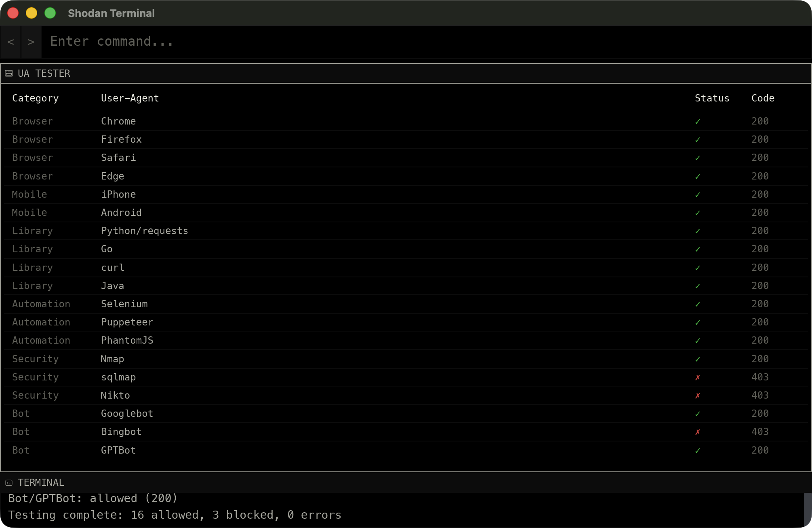Image resolution: width=812 pixels, height=528 pixels.
Task: Click the check mark on the GPTBot row
Action: pos(698,450)
